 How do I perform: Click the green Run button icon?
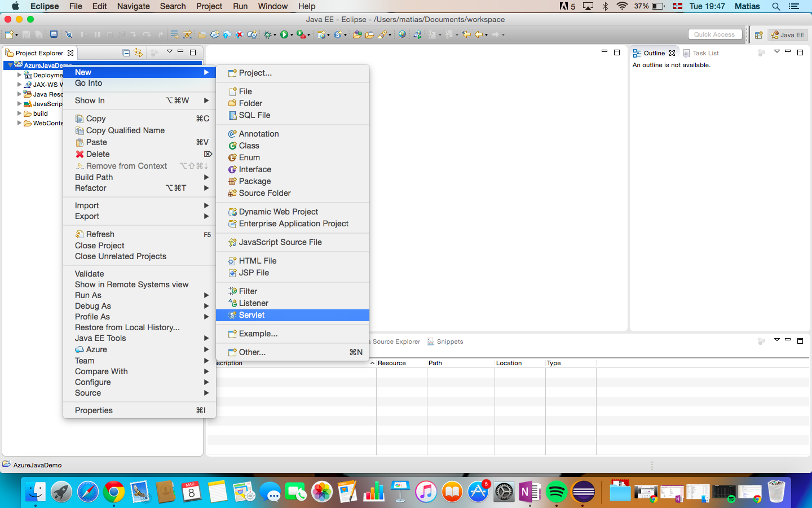(284, 34)
